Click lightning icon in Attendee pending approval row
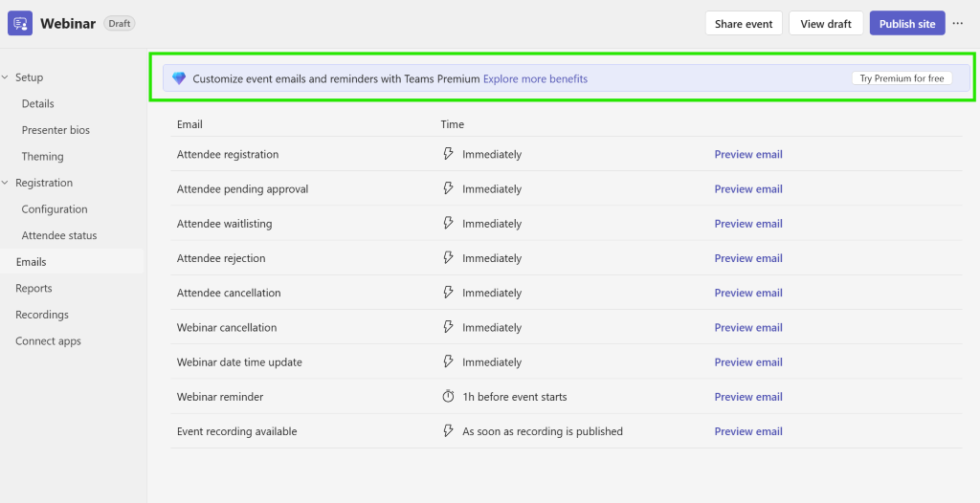The image size is (980, 503). click(x=448, y=188)
